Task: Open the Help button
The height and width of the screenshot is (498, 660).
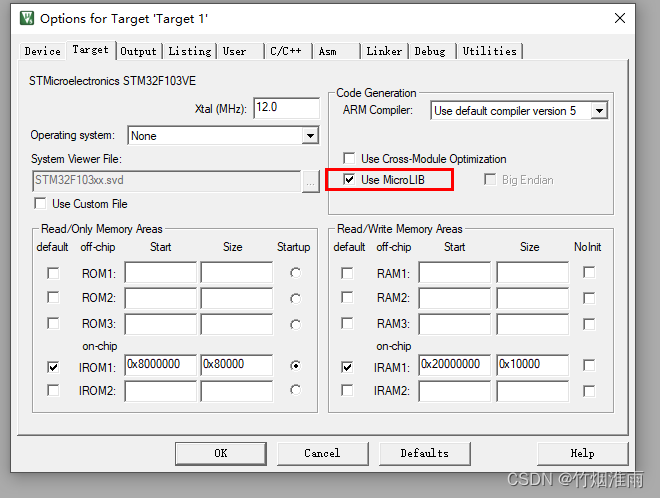Action: (583, 453)
